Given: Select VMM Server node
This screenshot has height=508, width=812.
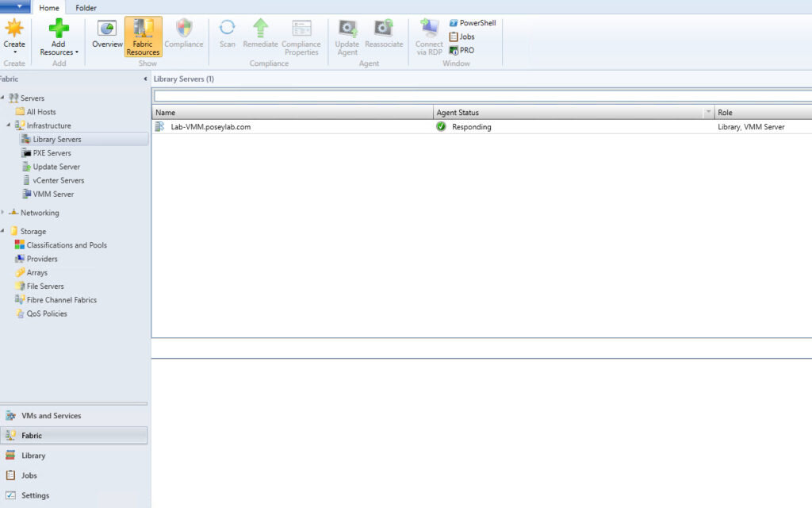Looking at the screenshot, I should pos(48,194).
